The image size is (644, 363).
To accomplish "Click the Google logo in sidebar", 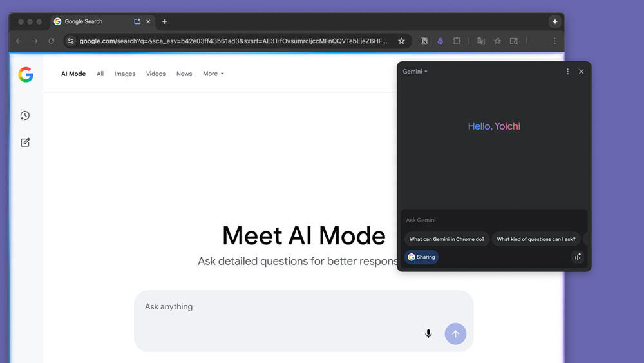I will pyautogui.click(x=26, y=74).
